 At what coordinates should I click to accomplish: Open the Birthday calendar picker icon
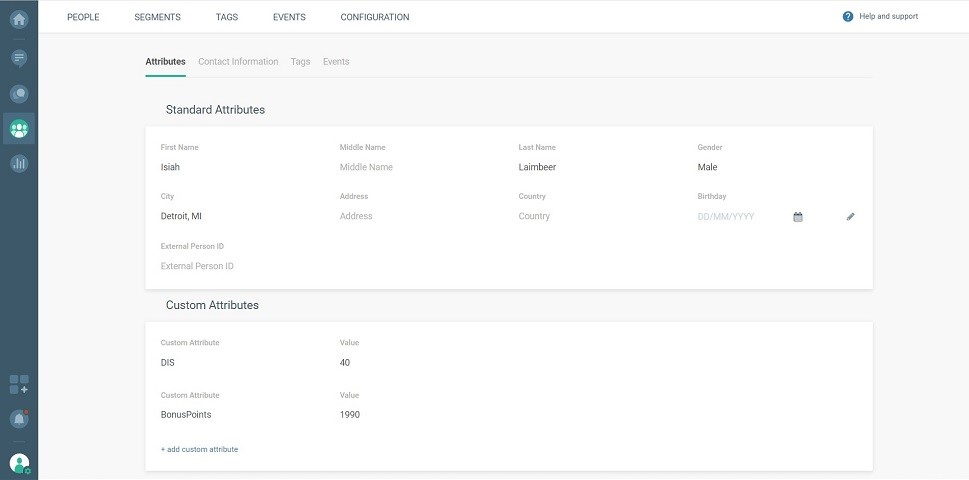[x=798, y=217]
